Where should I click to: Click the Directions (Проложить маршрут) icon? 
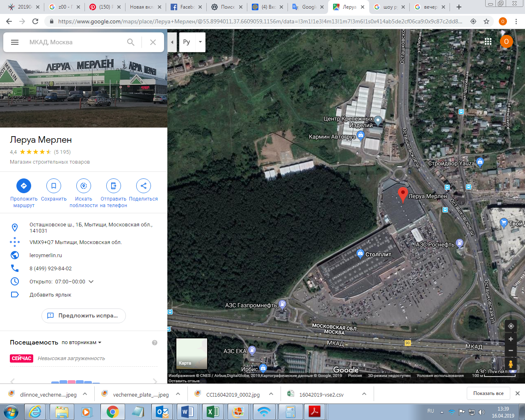(x=24, y=186)
